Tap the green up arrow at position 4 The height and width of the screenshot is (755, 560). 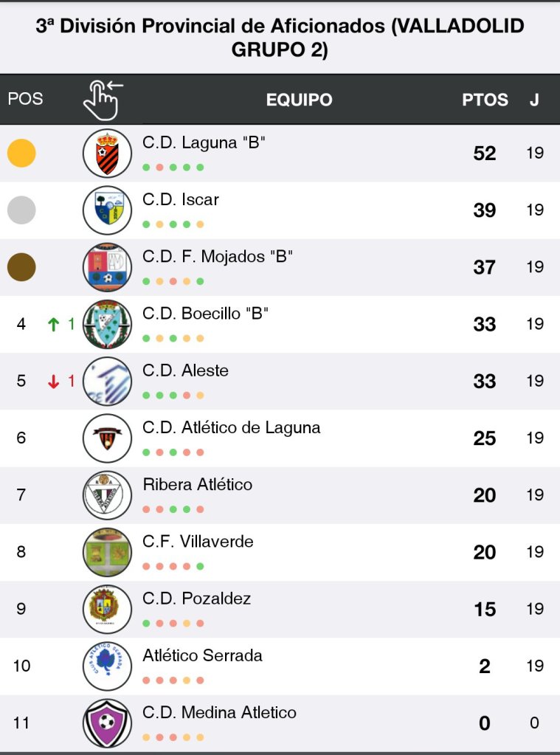(53, 324)
